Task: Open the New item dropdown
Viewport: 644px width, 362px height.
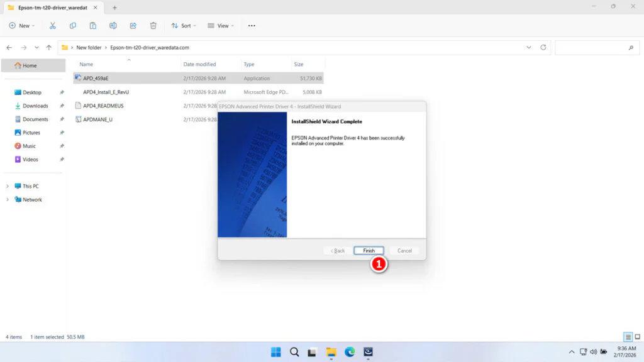Action: [22, 25]
